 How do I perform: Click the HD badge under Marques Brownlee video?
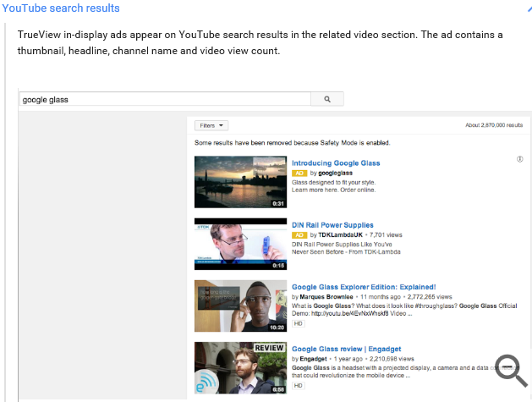(299, 323)
